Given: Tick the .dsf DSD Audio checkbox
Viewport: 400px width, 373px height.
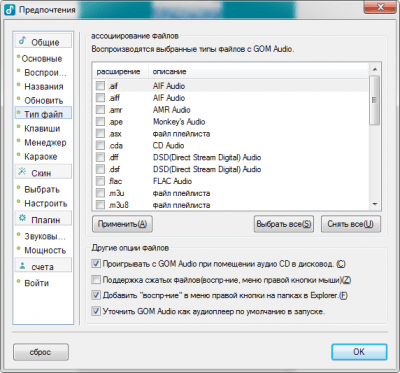Looking at the screenshot, I should click(x=100, y=169).
